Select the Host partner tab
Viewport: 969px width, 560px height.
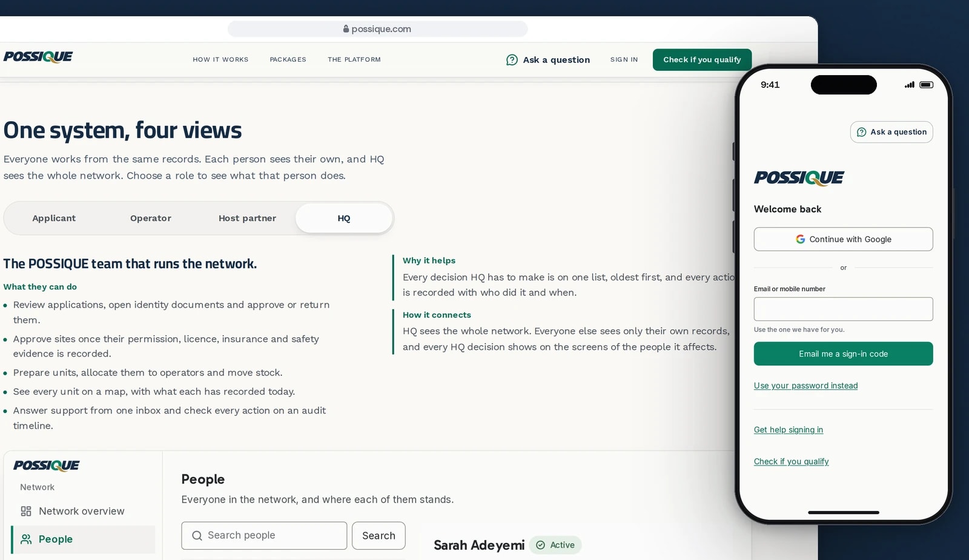[x=247, y=218]
